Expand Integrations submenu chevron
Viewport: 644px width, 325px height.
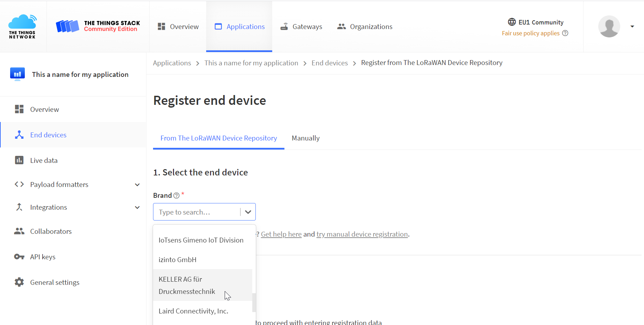coord(137,207)
